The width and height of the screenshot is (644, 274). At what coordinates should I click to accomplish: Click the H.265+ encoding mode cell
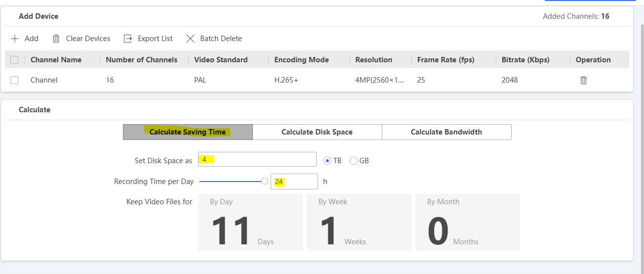(286, 80)
